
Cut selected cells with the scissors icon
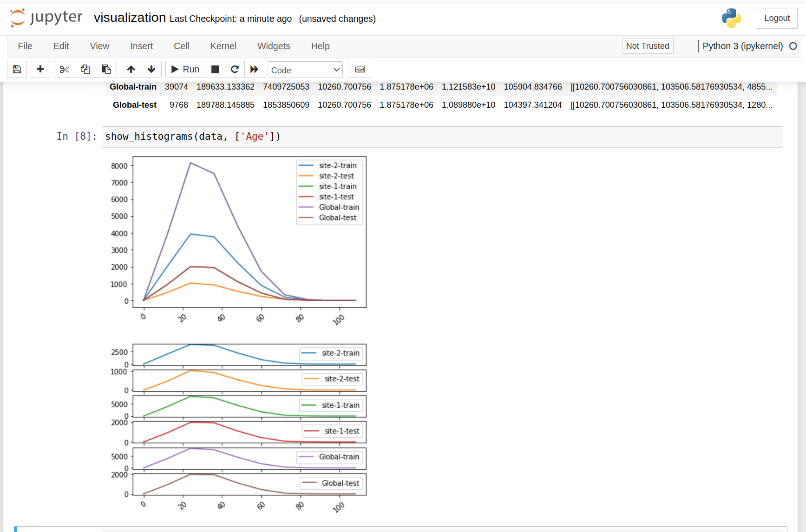click(64, 70)
